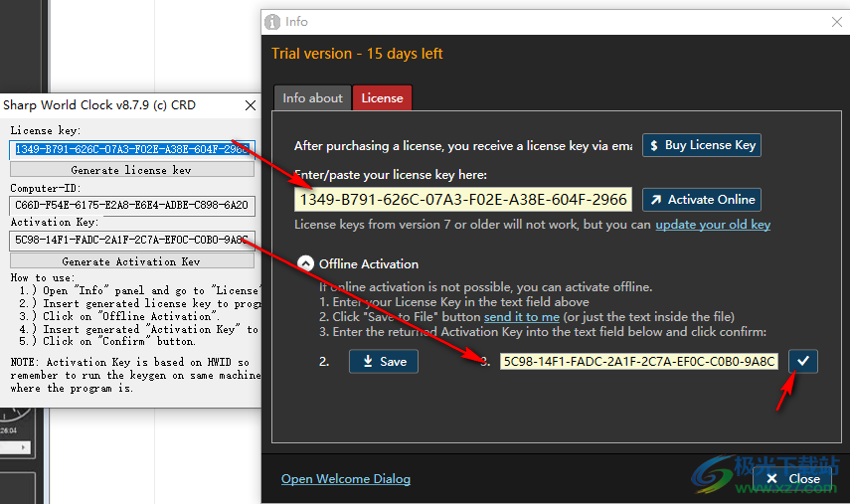The image size is (850, 504).
Task: Click Activate Online button
Action: pos(702,200)
